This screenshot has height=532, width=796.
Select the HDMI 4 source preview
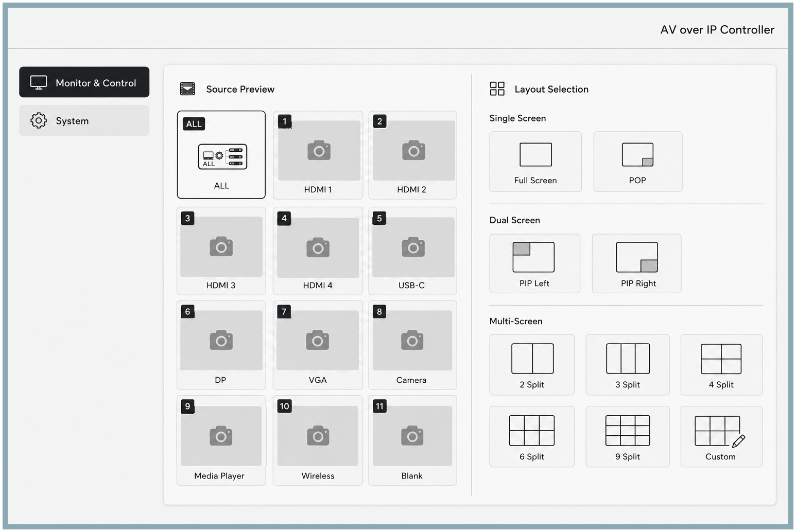click(x=318, y=251)
